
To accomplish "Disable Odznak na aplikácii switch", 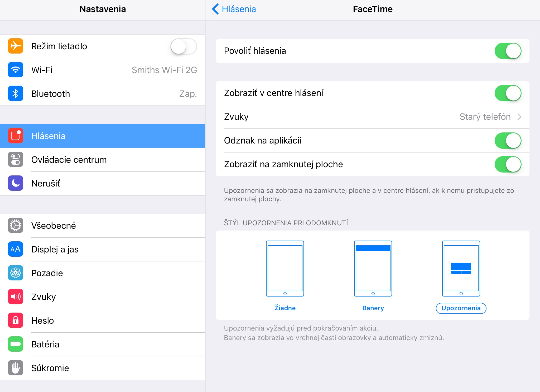I will [x=508, y=141].
